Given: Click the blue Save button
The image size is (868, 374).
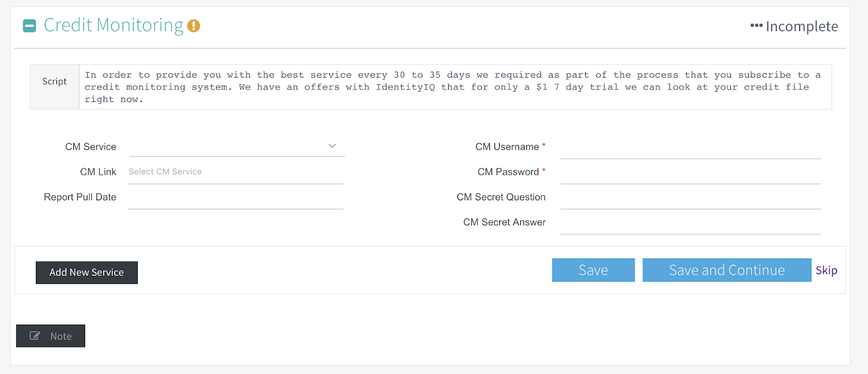Looking at the screenshot, I should [593, 270].
